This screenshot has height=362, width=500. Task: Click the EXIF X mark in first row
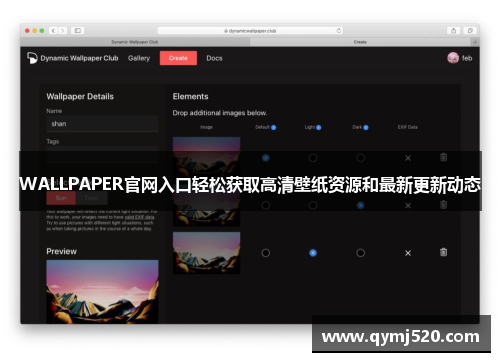coord(408,158)
